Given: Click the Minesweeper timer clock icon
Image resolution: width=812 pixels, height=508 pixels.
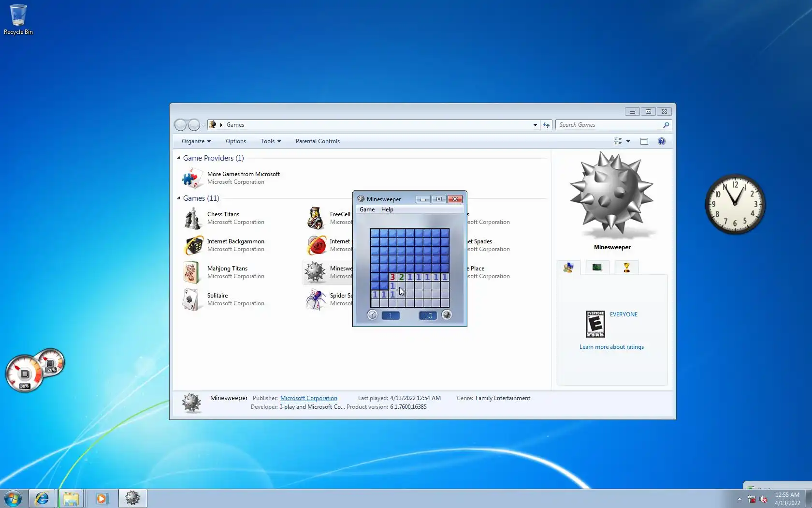Looking at the screenshot, I should click(372, 315).
